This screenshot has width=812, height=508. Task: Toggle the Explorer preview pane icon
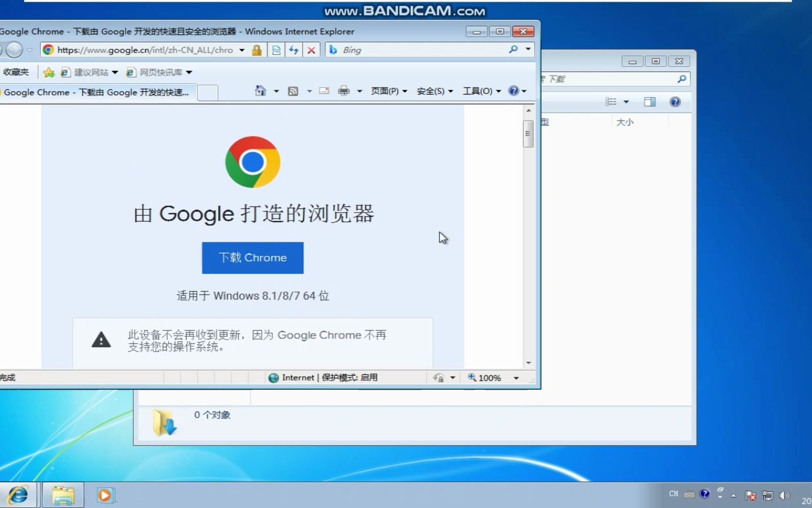pyautogui.click(x=650, y=102)
